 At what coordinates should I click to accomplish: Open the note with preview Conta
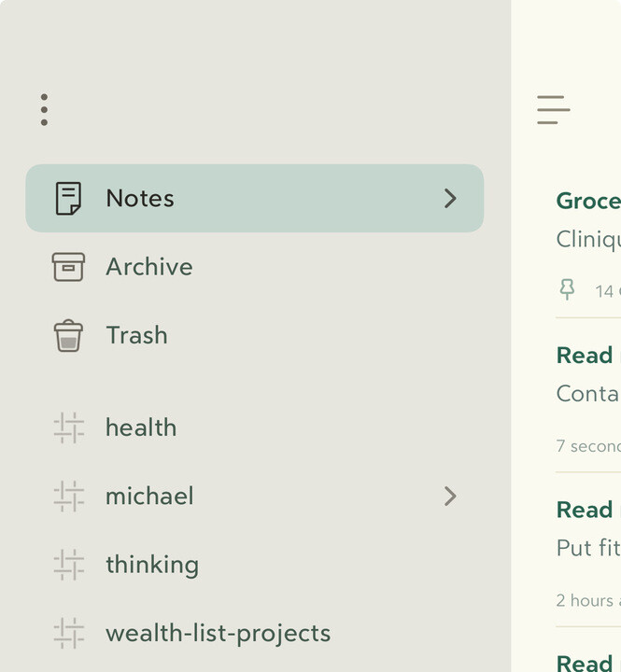point(588,395)
